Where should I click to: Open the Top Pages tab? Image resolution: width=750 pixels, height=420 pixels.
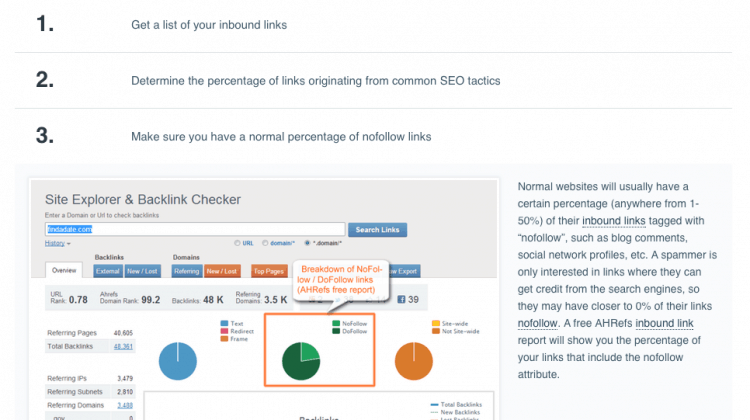point(269,271)
